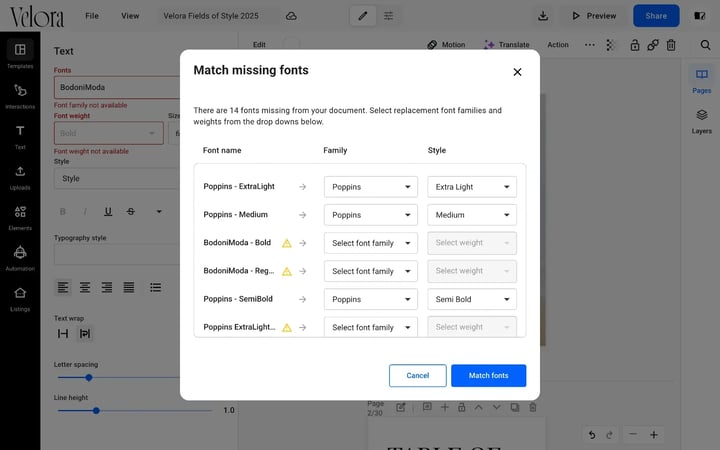
Task: Click the link chain icon in toolbar
Action: point(652,45)
